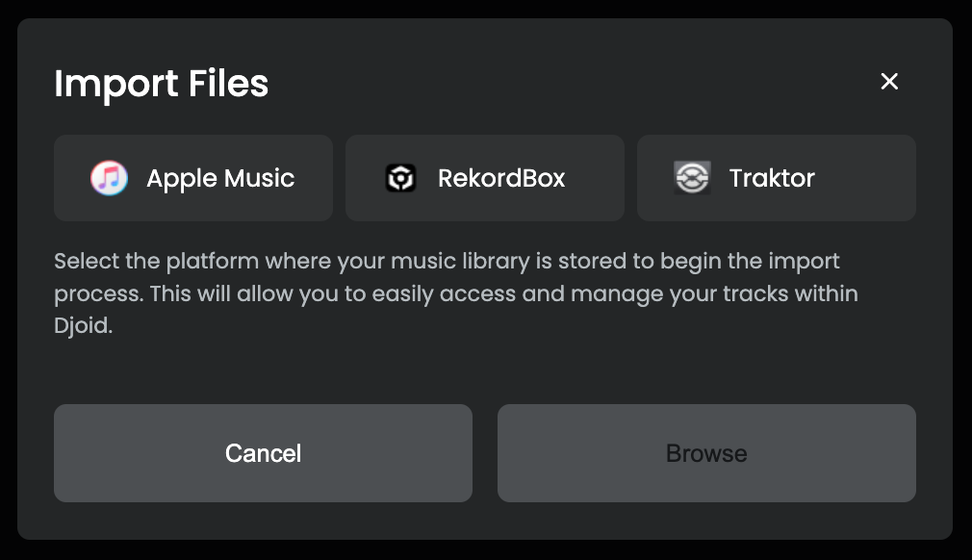Click the Traktor logo icon
Image resolution: width=972 pixels, height=560 pixels.
692,178
